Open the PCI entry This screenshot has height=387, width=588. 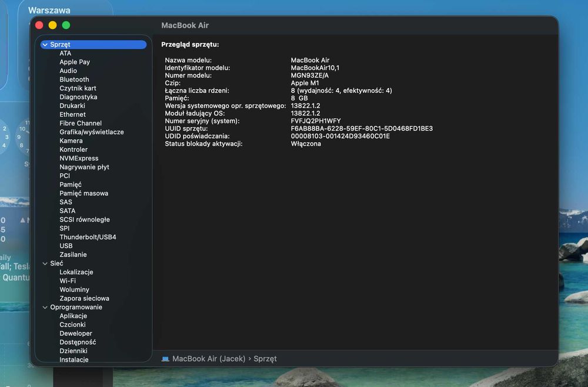tap(65, 176)
